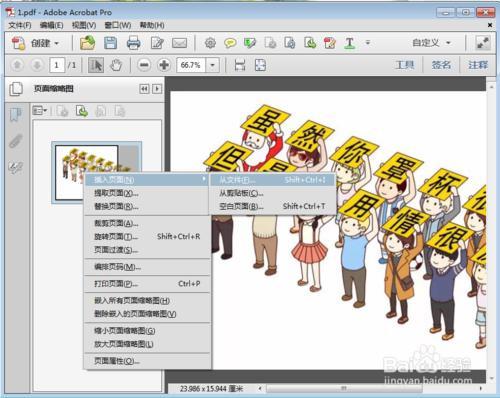500x398 pixels.
Task: Click the 66.7% zoom field
Action: click(x=191, y=65)
